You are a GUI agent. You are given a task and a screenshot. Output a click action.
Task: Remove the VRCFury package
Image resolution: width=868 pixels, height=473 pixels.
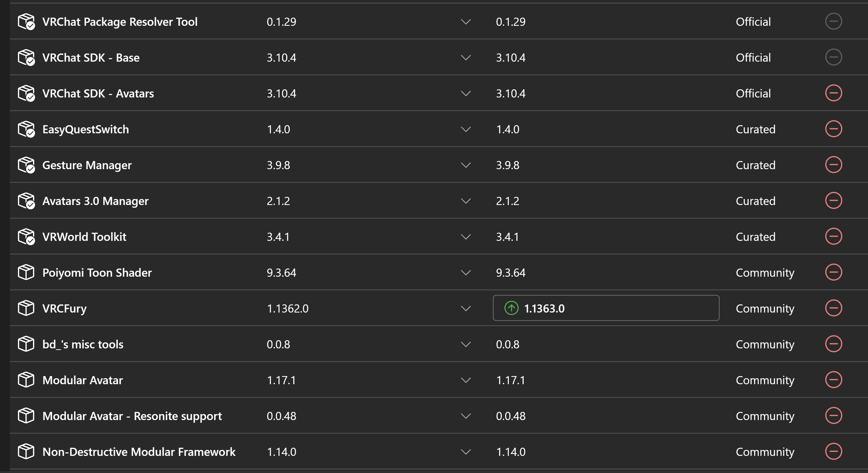pos(833,308)
